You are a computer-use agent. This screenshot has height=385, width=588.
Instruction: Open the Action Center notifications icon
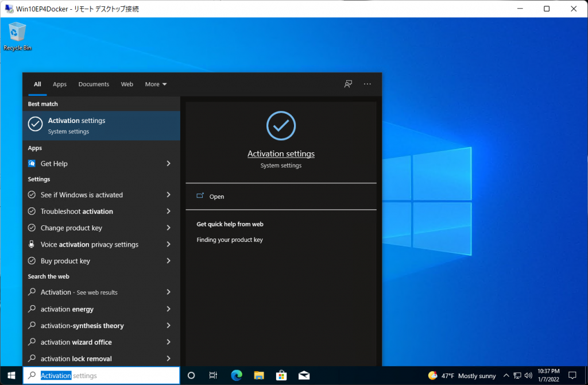(572, 375)
